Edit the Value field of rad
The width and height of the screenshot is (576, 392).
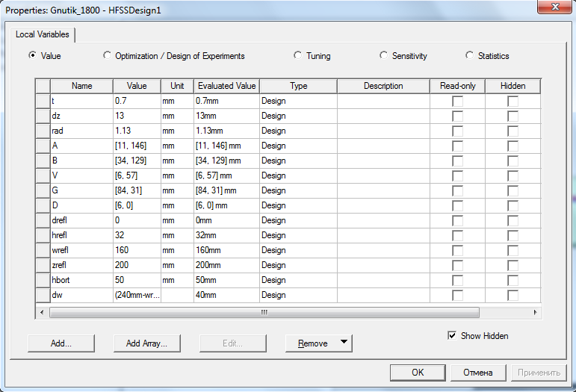137,131
